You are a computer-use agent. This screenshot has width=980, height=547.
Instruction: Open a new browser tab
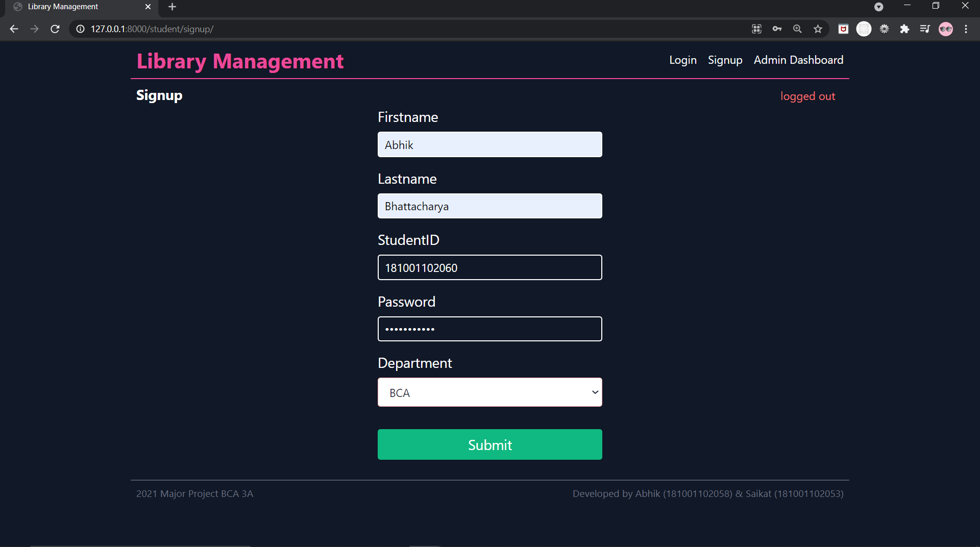[172, 7]
